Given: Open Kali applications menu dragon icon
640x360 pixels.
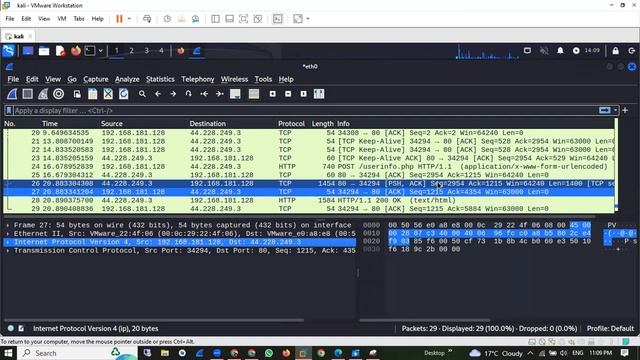Looking at the screenshot, I should tap(9, 51).
